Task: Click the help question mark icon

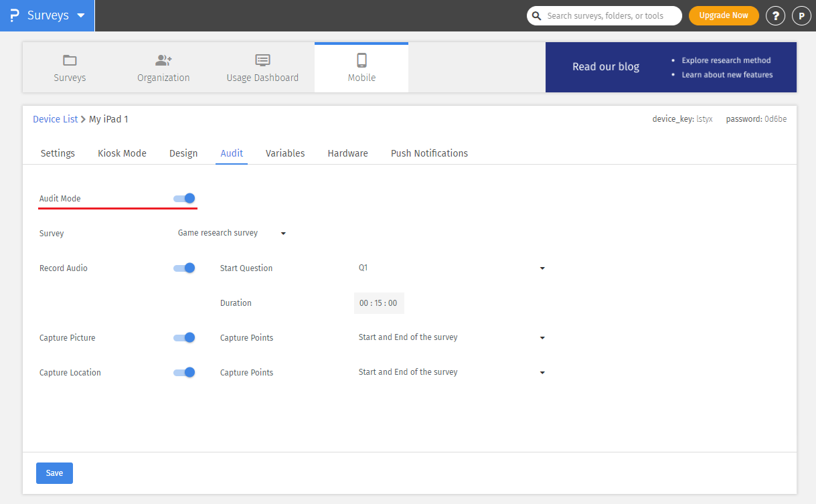Action: click(775, 15)
